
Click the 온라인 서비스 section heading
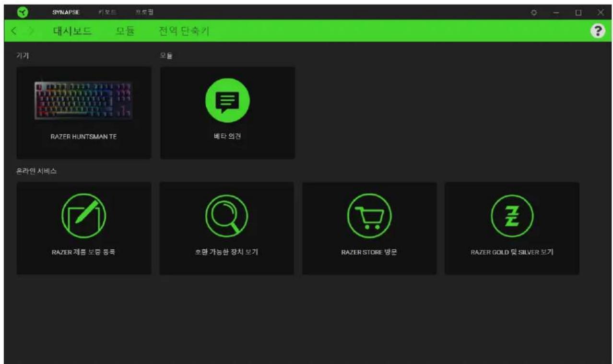click(36, 172)
